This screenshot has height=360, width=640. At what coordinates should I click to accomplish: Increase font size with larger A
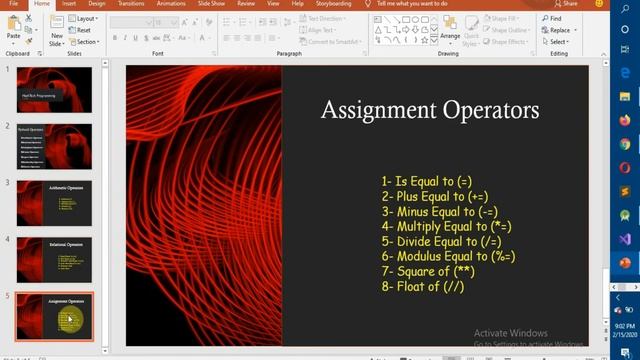click(x=184, y=22)
